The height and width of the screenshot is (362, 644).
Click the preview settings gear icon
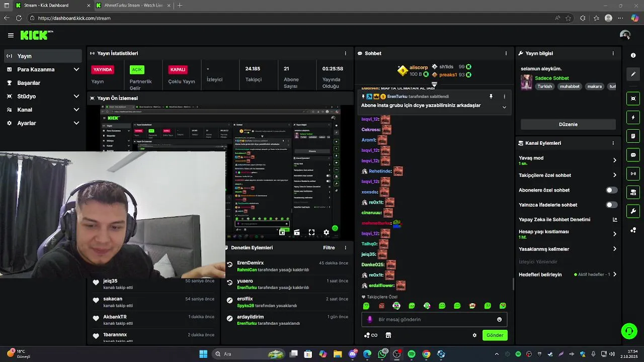click(326, 232)
